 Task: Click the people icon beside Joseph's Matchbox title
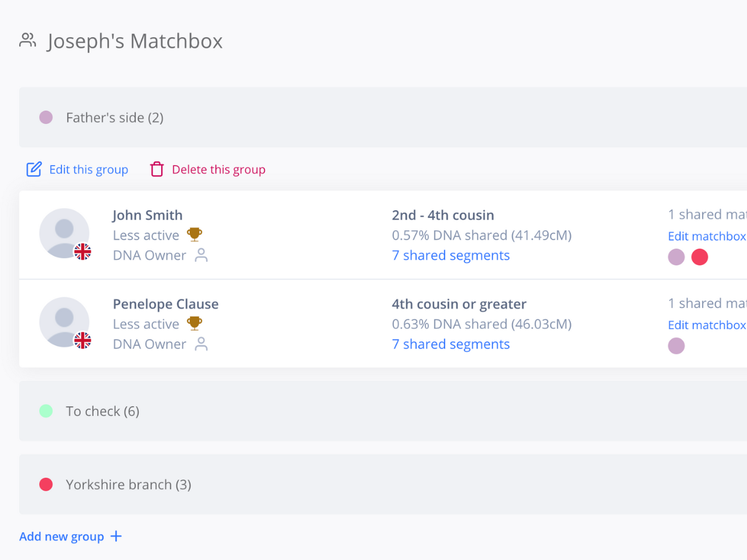[27, 40]
